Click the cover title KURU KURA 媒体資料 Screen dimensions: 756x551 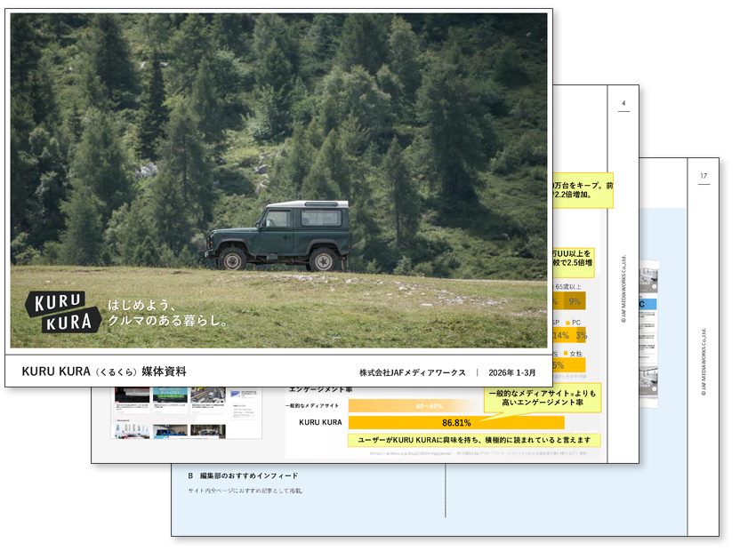click(104, 371)
